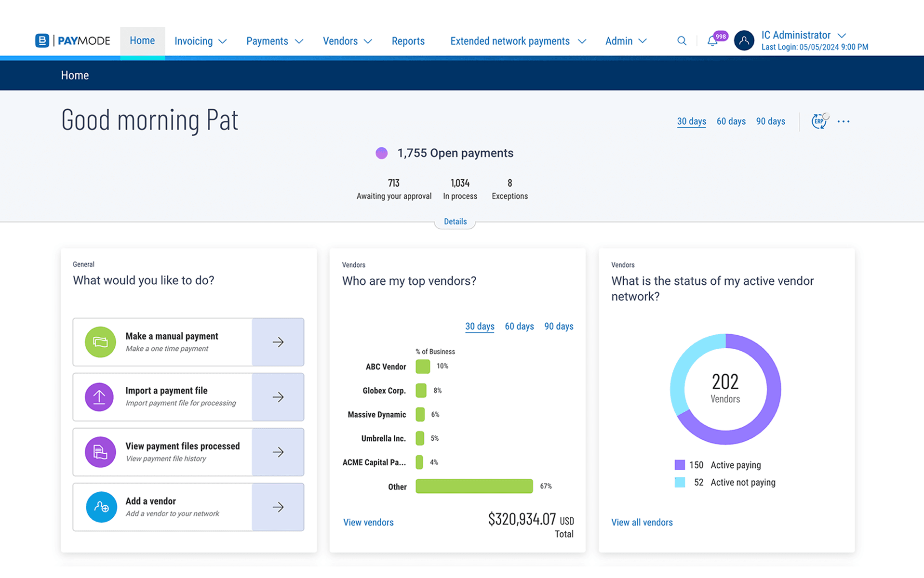Expand the Invoicing dropdown menu
924x578 pixels.
[x=201, y=41]
